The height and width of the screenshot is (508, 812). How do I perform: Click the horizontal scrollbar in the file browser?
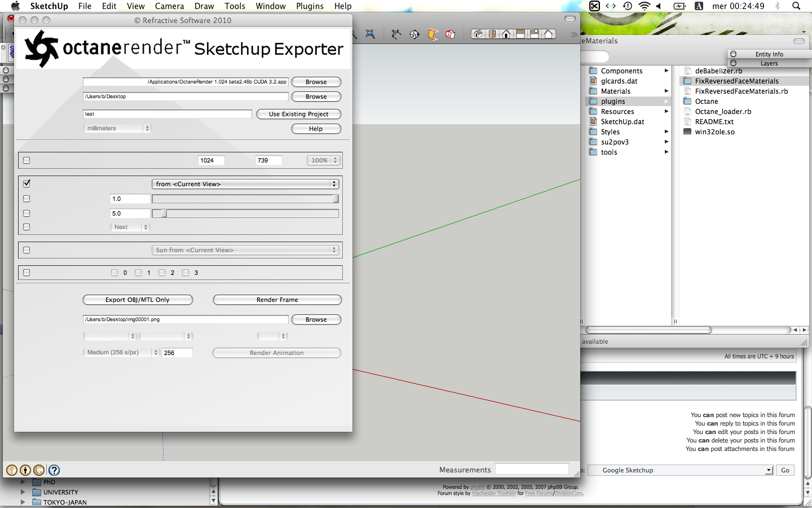[648, 330]
